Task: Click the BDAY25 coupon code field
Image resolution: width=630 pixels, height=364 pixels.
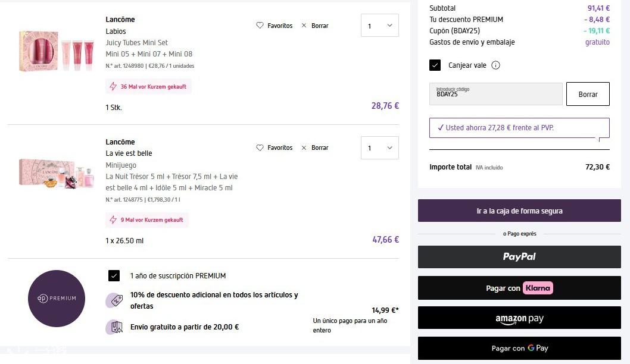Action: coord(495,94)
